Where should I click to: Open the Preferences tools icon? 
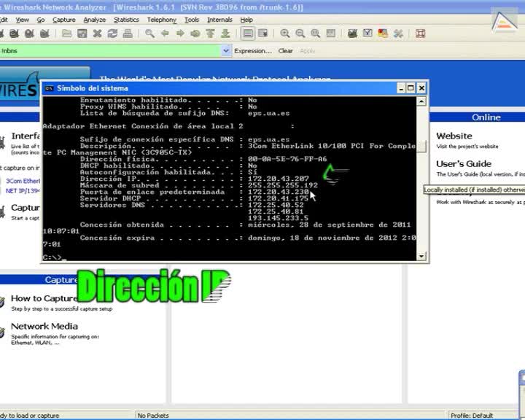[x=398, y=34]
